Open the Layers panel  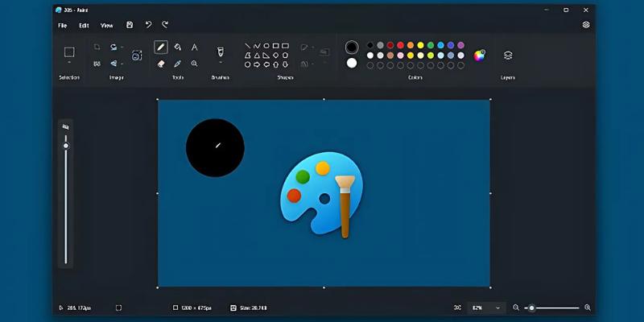pyautogui.click(x=508, y=56)
